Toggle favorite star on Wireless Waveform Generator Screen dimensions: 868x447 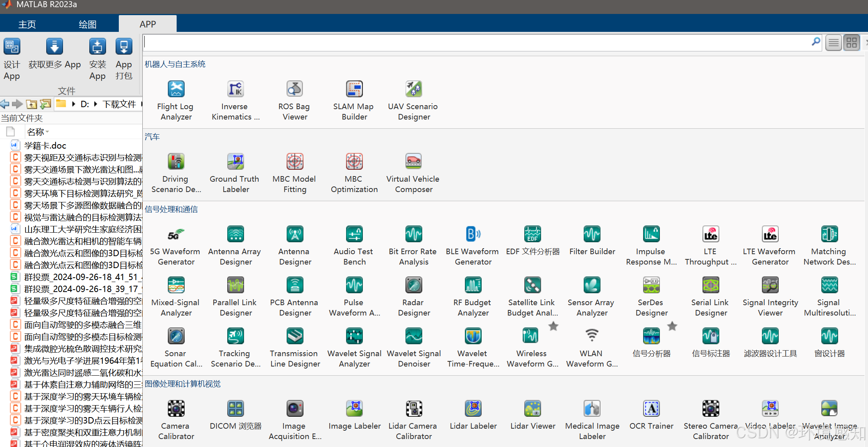click(553, 326)
